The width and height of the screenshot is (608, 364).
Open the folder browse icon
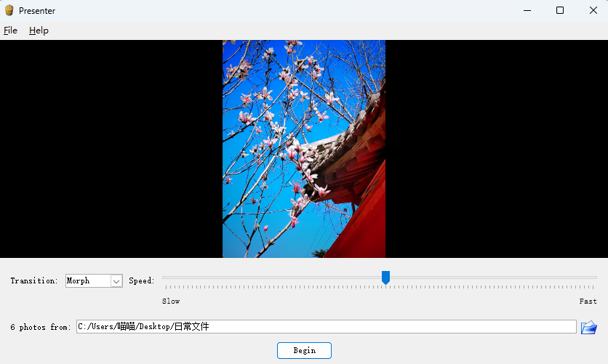[x=588, y=328]
